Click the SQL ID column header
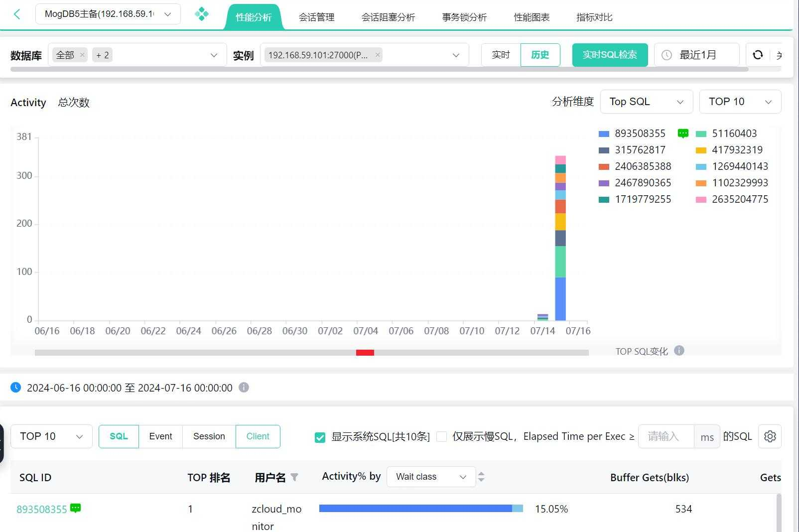Viewport: 799px width, 532px height. pyautogui.click(x=35, y=478)
